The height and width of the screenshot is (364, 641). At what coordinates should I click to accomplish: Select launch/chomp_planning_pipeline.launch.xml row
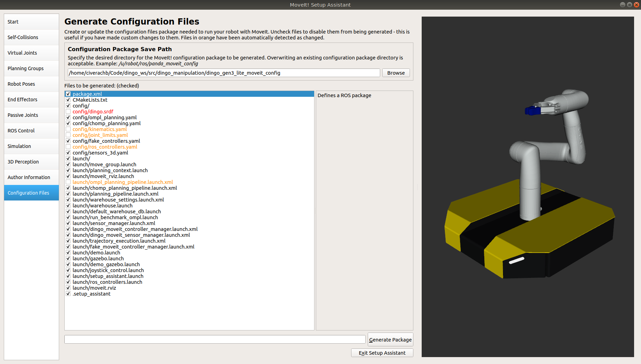pyautogui.click(x=189, y=188)
